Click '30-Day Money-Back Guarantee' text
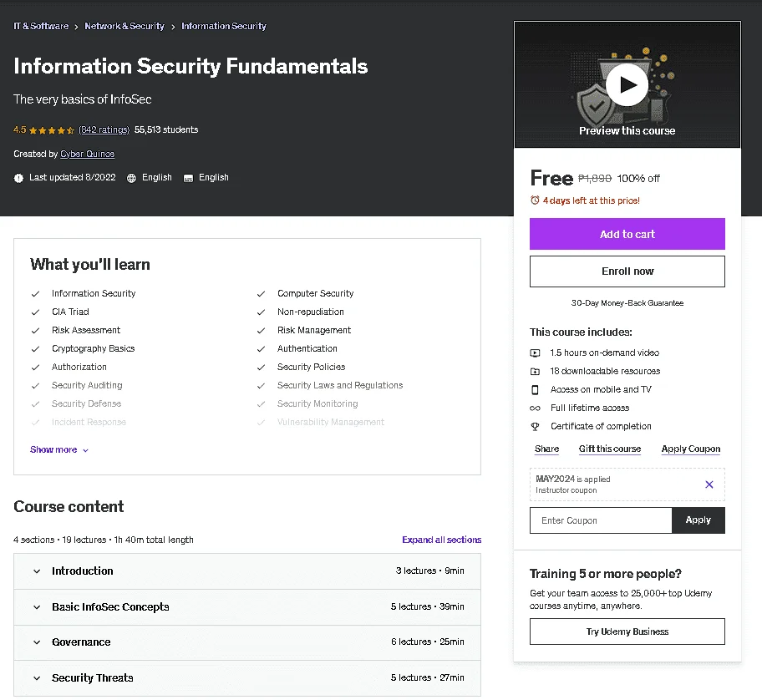This screenshot has width=762, height=700. [627, 303]
